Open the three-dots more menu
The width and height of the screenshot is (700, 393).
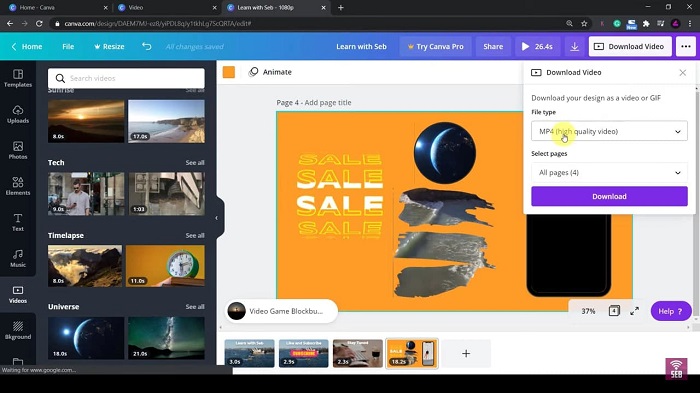(x=686, y=46)
